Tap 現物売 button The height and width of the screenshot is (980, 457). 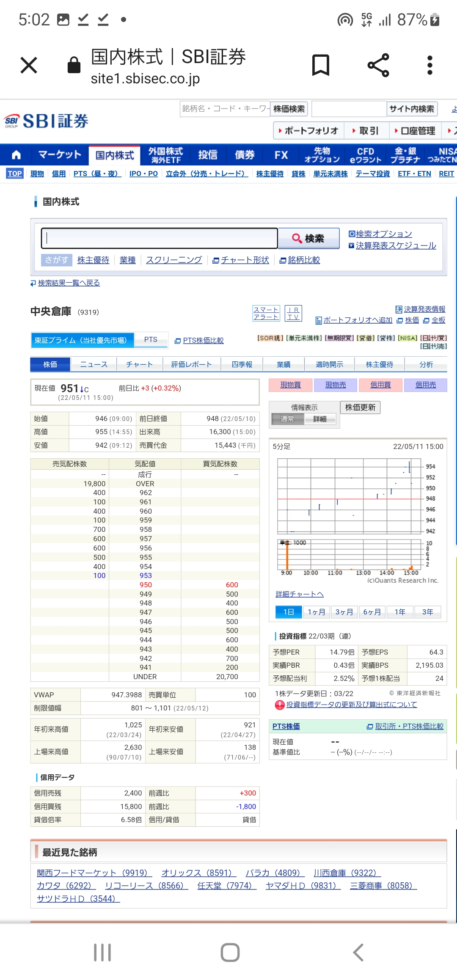[x=336, y=385]
